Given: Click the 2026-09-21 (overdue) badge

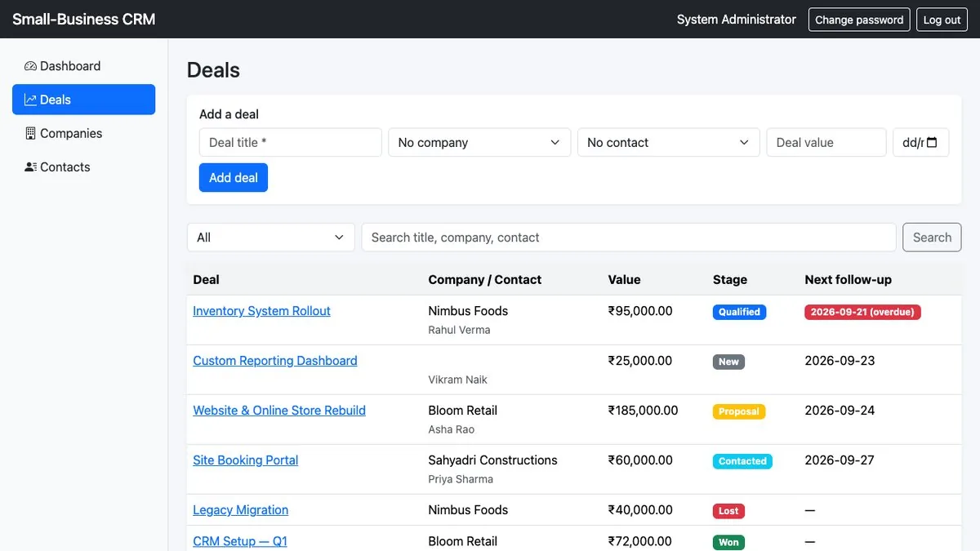Looking at the screenshot, I should tap(862, 312).
